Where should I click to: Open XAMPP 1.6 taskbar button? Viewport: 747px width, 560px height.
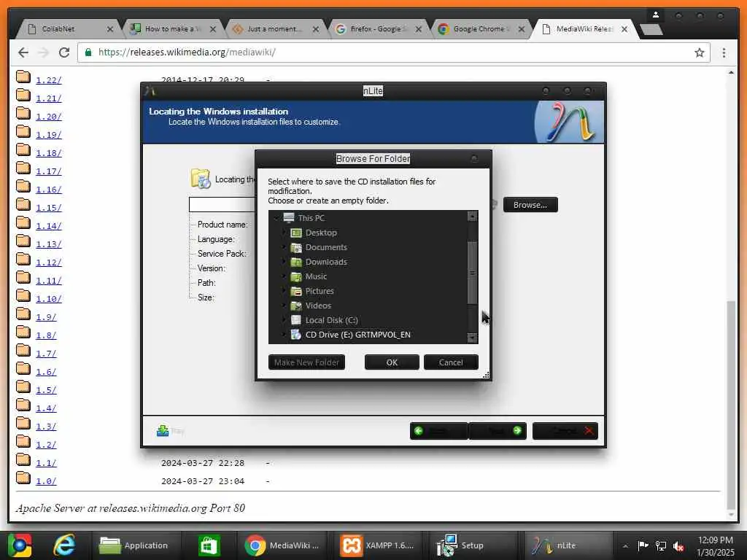[x=378, y=545]
